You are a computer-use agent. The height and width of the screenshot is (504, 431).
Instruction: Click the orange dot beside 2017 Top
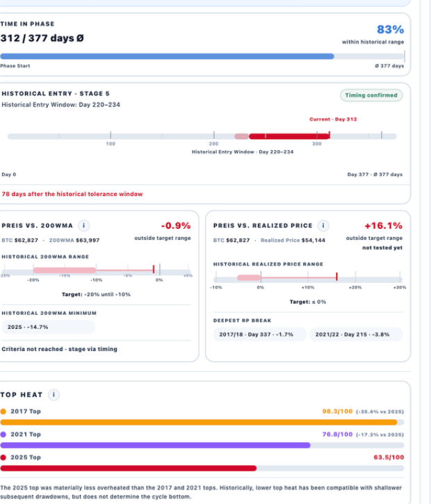tap(3, 412)
